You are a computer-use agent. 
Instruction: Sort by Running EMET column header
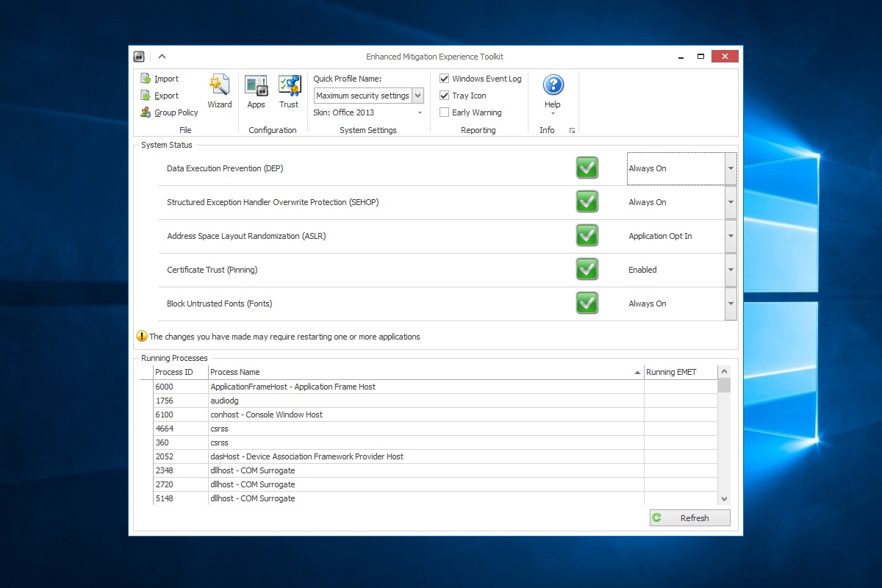(681, 372)
